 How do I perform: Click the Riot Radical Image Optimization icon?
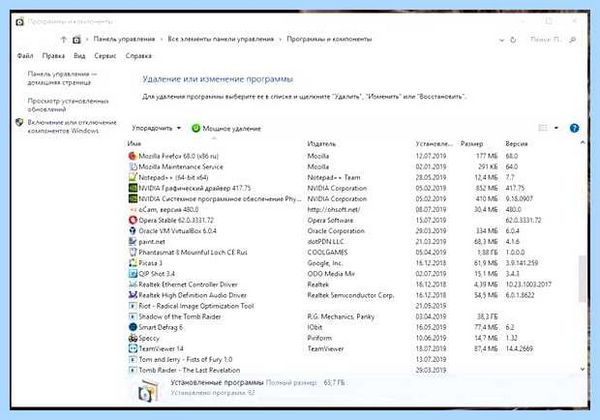point(132,306)
